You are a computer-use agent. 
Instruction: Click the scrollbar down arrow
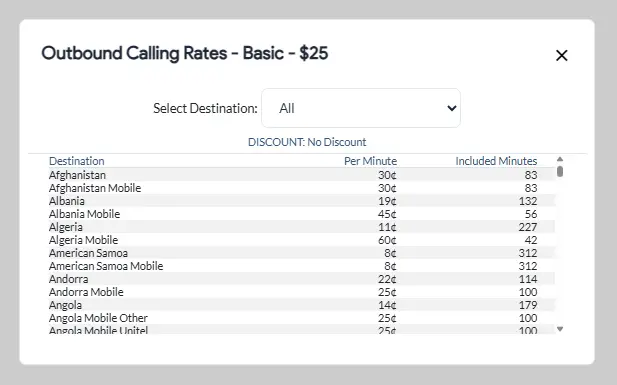[x=560, y=329]
